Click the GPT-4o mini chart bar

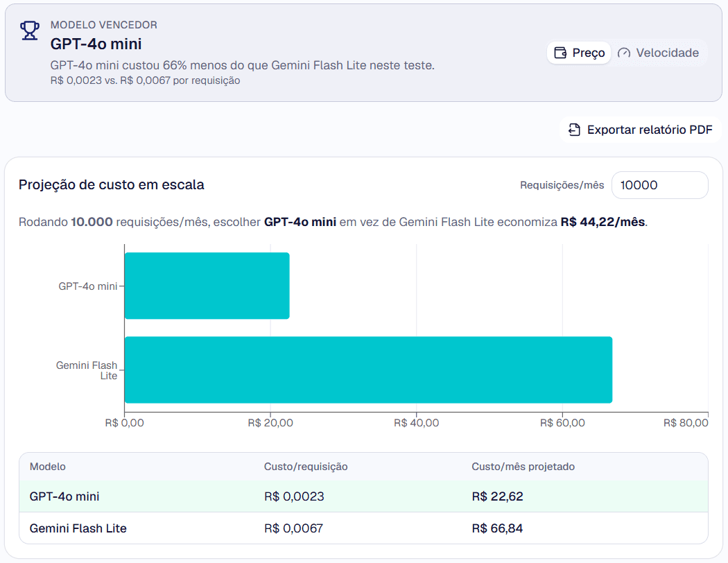[x=207, y=286]
